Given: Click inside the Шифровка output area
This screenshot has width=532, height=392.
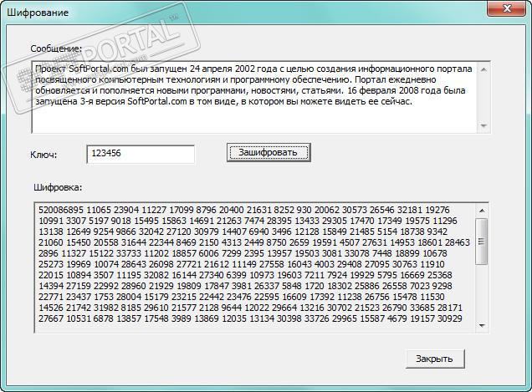Looking at the screenshot, I should pos(255,267).
